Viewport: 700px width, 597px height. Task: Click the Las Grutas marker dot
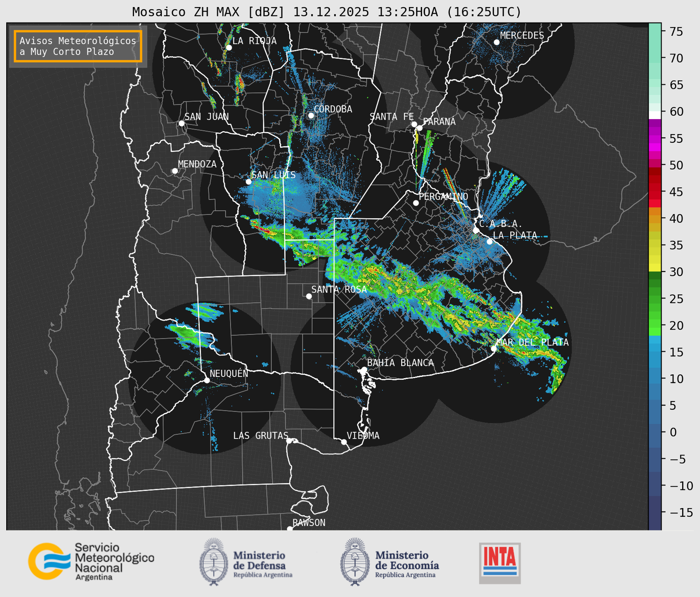(289, 440)
